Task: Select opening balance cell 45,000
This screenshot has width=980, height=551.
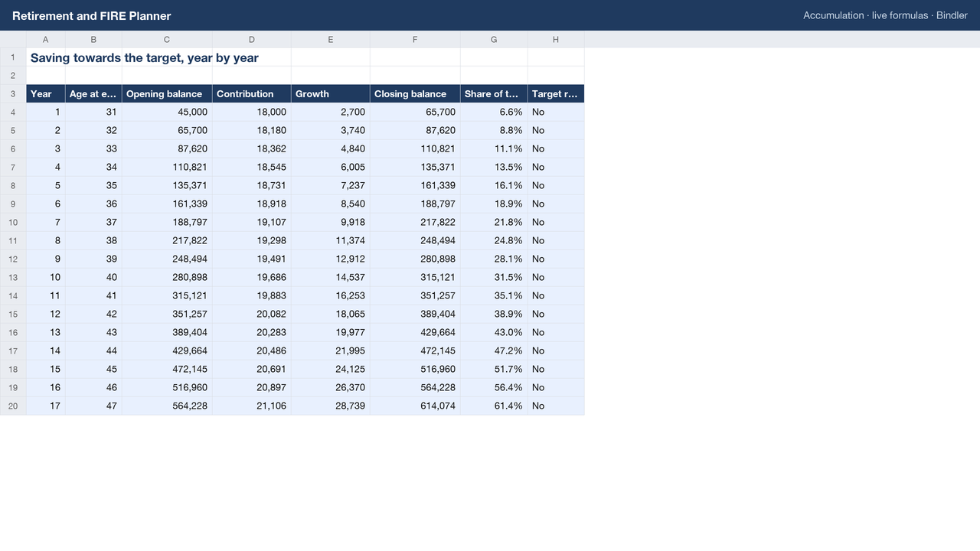Action: point(167,112)
